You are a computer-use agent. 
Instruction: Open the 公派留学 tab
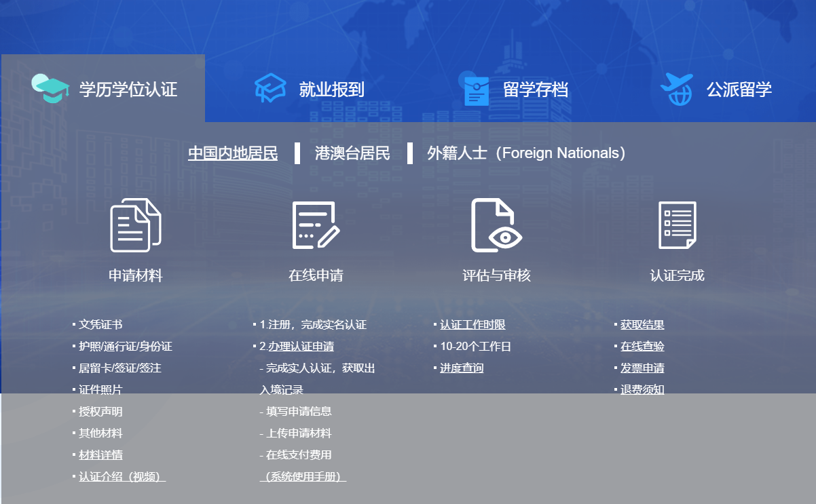point(739,90)
